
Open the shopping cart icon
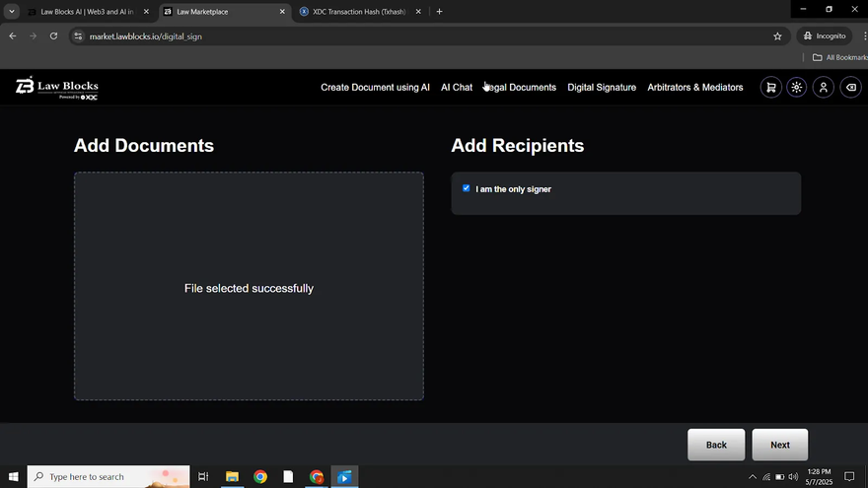770,88
